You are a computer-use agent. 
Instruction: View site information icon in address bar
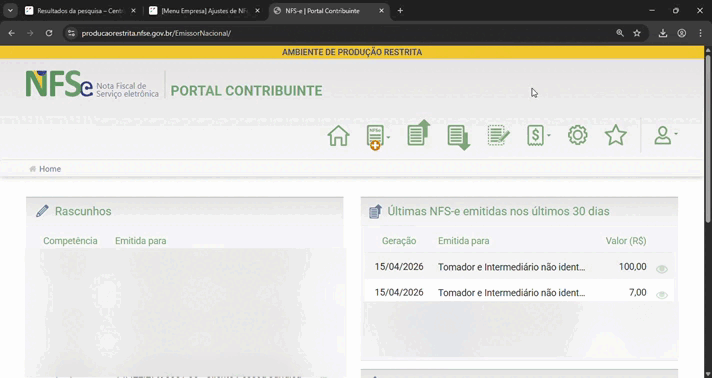point(71,33)
